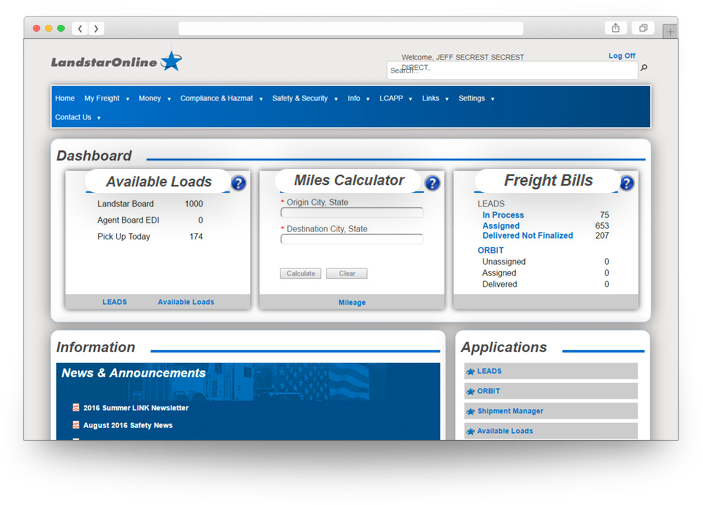Launch LEADS from Applications panel
Image resolution: width=703 pixels, height=505 pixels.
pyautogui.click(x=551, y=371)
